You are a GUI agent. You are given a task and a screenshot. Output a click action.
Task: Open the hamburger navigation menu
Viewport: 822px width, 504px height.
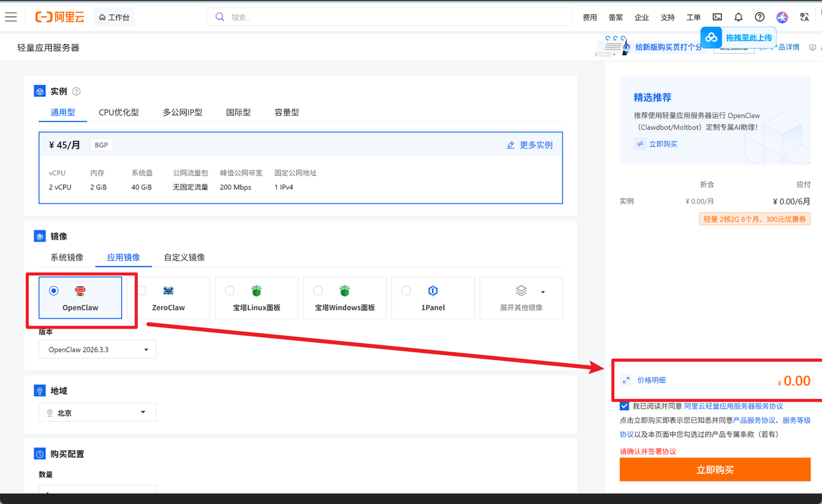click(10, 17)
